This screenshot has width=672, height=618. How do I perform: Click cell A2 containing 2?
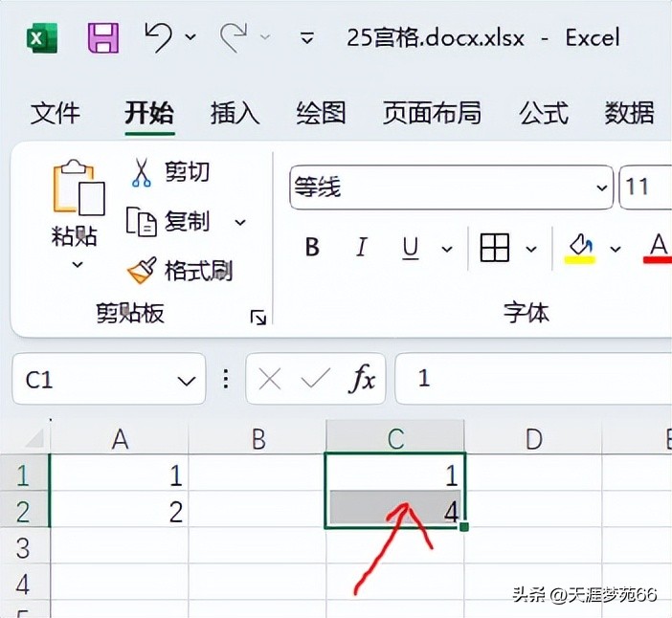pyautogui.click(x=120, y=510)
